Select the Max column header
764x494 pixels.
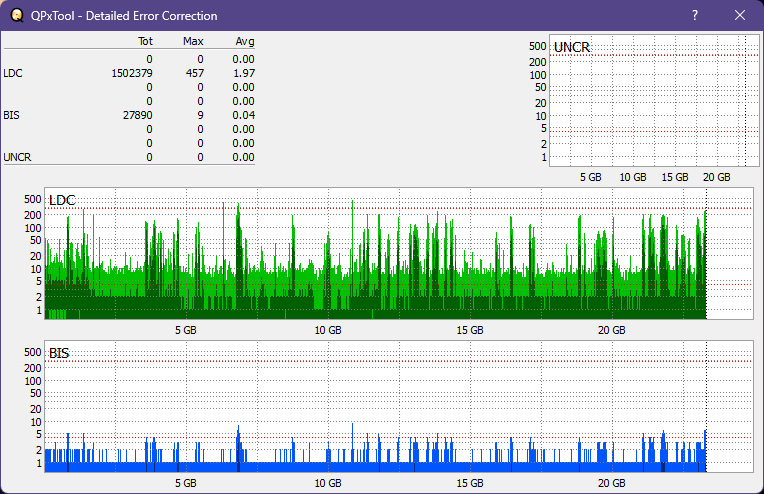[193, 41]
